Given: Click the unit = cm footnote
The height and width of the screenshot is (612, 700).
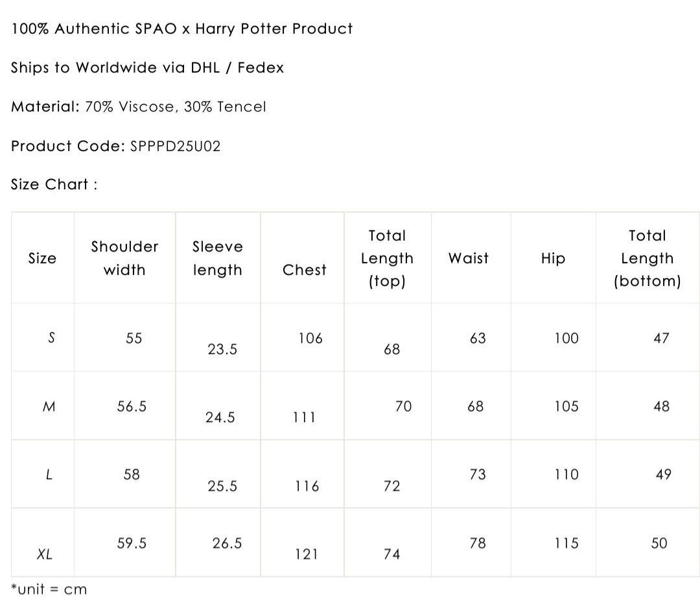Looking at the screenshot, I should coord(49,589).
